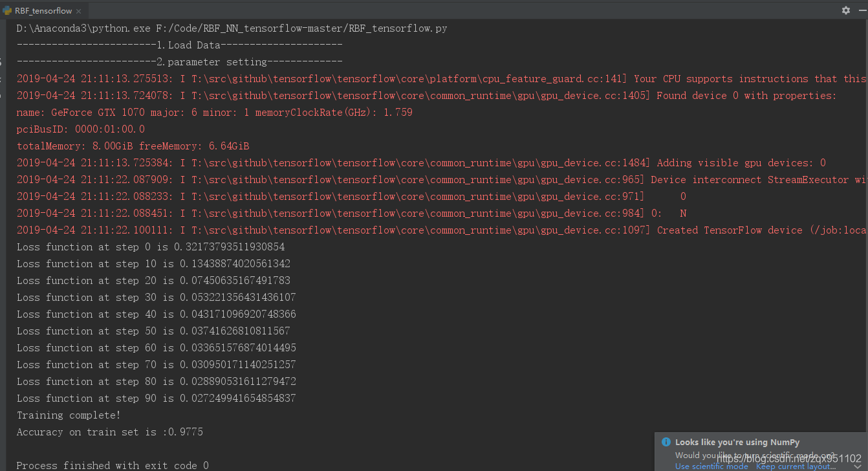Screen dimensions: 868x471
Task: Click 'Loss function at step 0' line
Action: click(151, 247)
